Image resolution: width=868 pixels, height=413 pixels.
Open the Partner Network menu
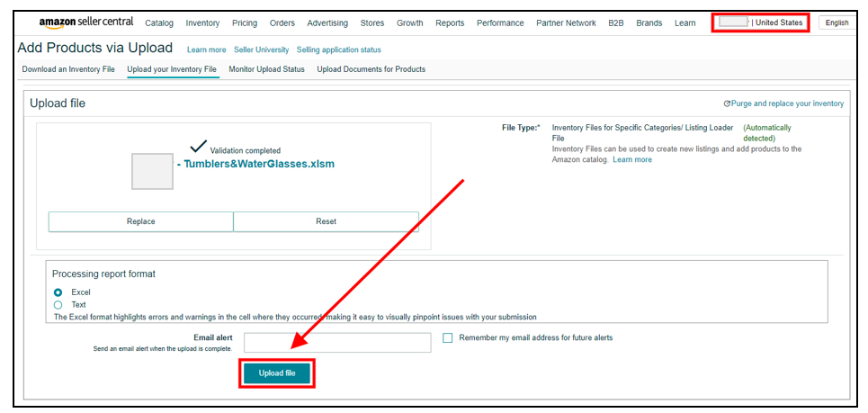click(x=567, y=22)
